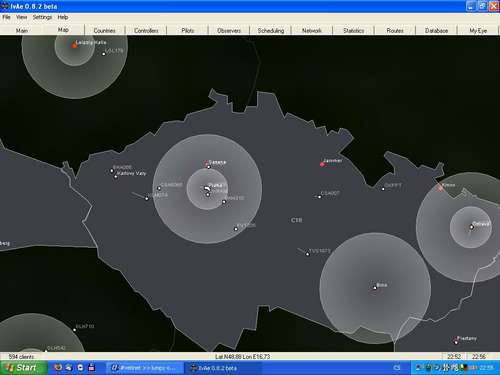Click the Piestany airport marker

[456, 342]
